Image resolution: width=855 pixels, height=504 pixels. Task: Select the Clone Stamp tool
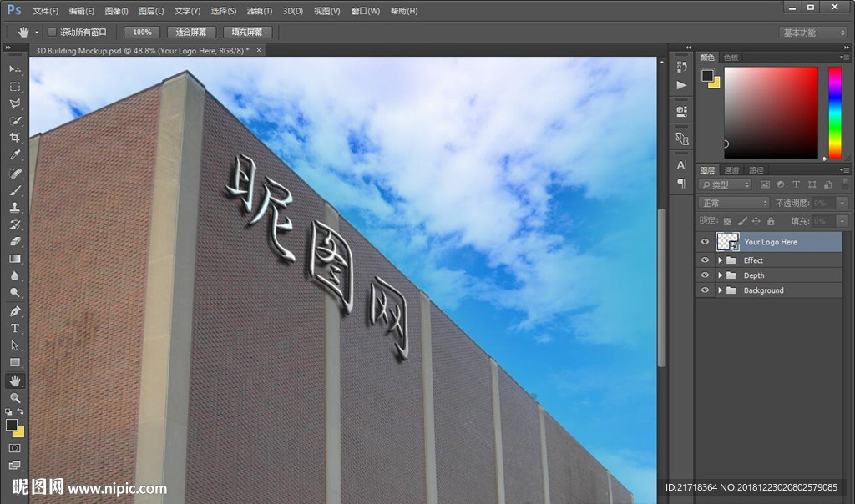point(15,207)
